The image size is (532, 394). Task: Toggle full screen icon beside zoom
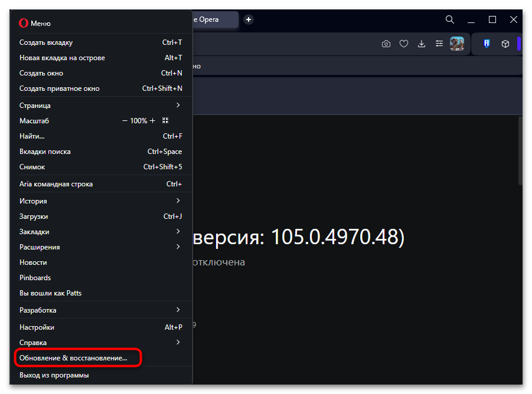point(165,120)
